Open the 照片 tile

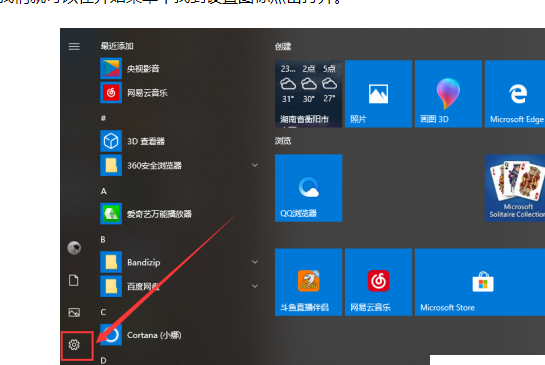[x=378, y=94]
